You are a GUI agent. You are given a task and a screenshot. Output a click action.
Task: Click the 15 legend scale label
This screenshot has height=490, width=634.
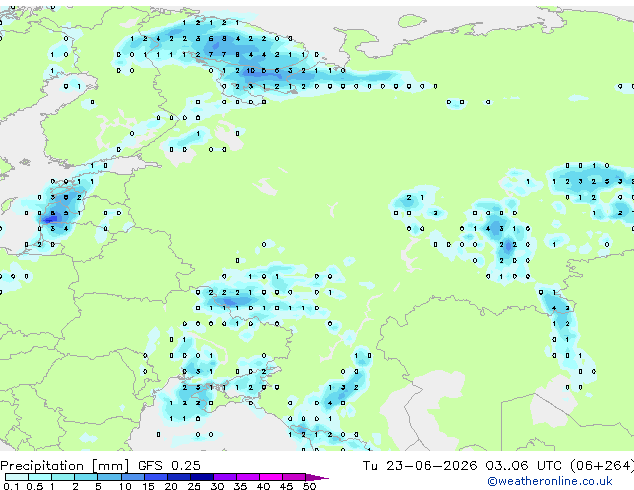coord(148,486)
